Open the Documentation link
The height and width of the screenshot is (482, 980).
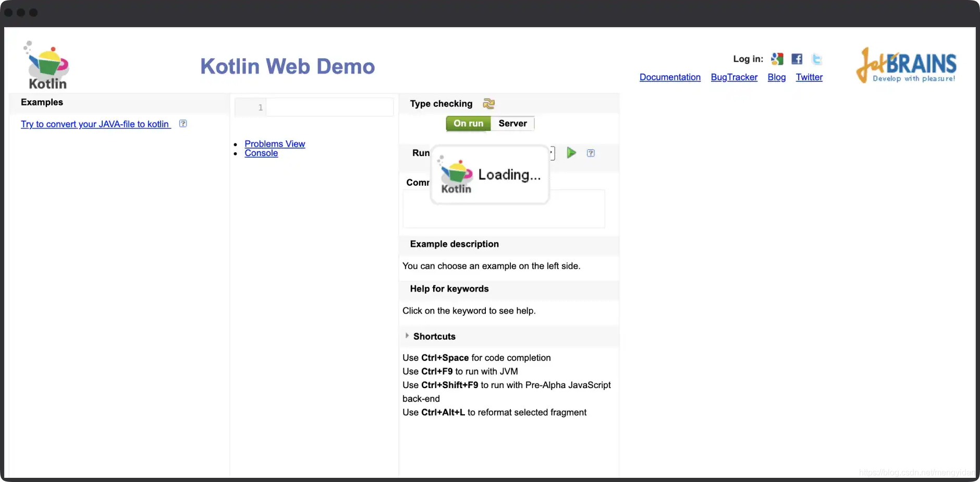pyautogui.click(x=670, y=77)
